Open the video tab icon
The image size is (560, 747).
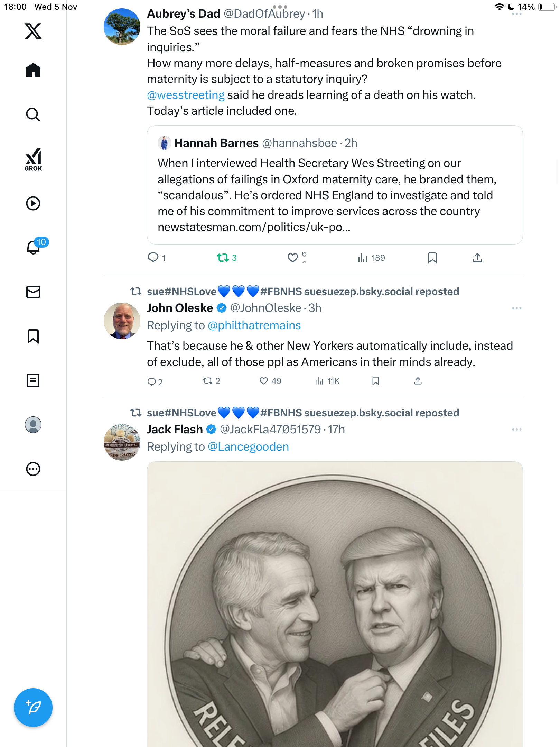[33, 203]
